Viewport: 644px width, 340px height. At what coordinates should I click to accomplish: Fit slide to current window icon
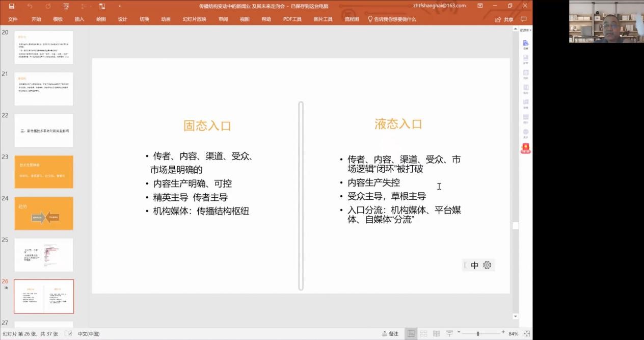coord(527,334)
